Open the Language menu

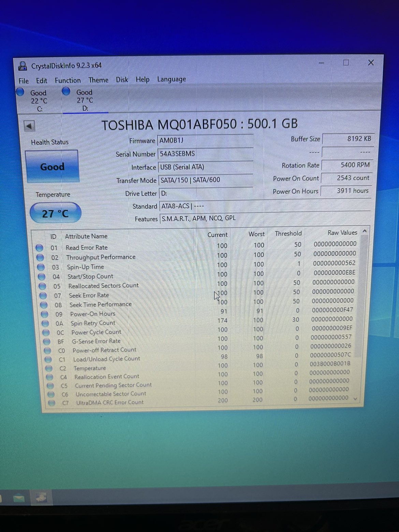(x=172, y=79)
